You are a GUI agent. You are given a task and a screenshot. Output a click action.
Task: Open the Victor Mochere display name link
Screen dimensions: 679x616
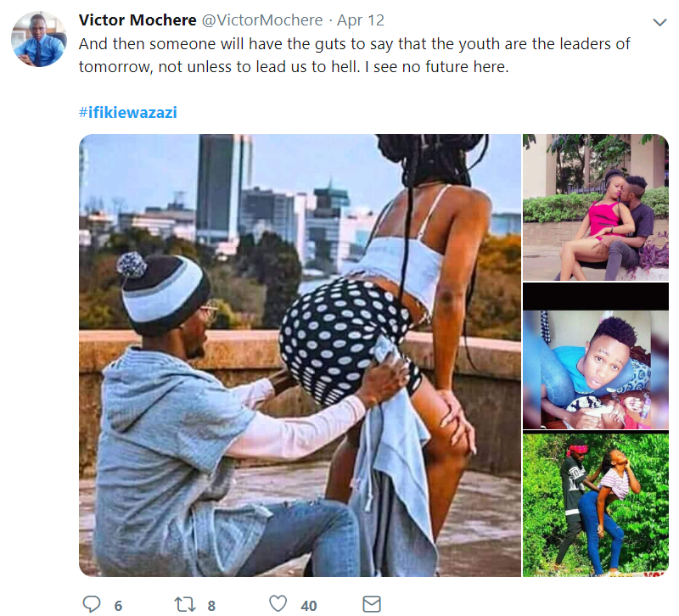(x=134, y=20)
